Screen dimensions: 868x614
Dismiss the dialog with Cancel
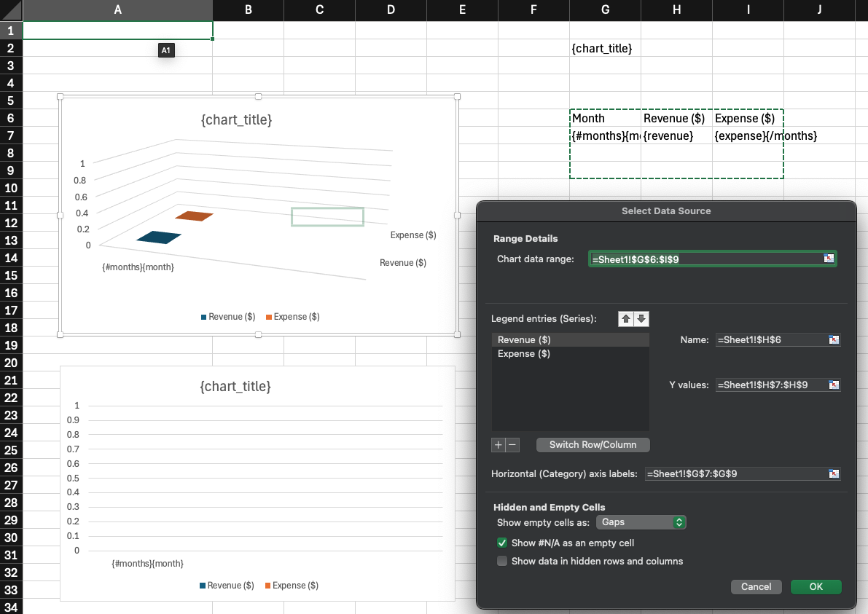click(x=756, y=586)
